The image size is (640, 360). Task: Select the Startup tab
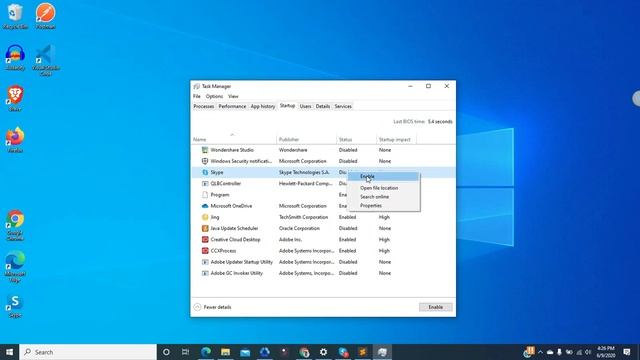click(x=287, y=106)
